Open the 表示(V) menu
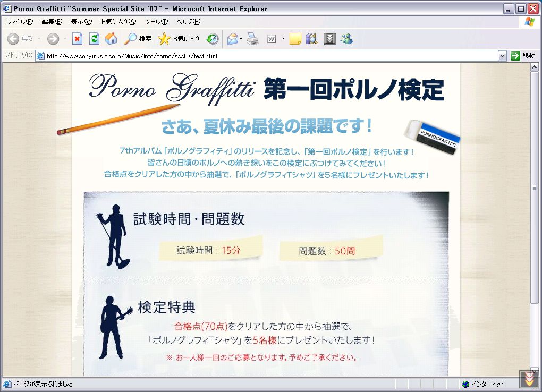Viewport: 542px width, 392px height. (x=82, y=22)
